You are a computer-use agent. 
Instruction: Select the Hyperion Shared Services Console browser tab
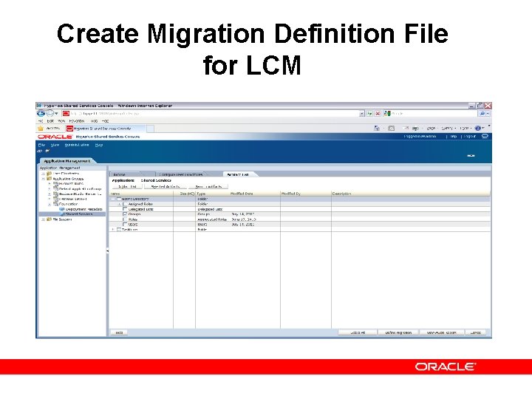click(105, 129)
